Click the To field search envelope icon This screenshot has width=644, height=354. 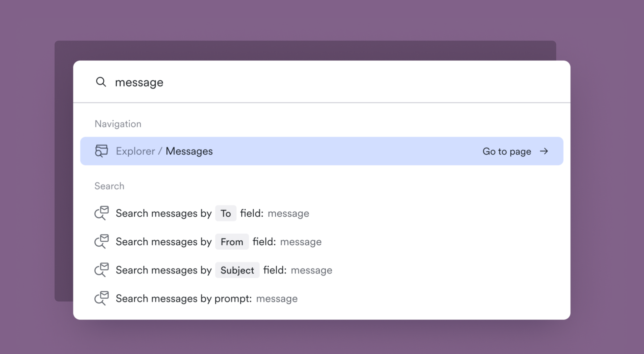[x=102, y=213]
